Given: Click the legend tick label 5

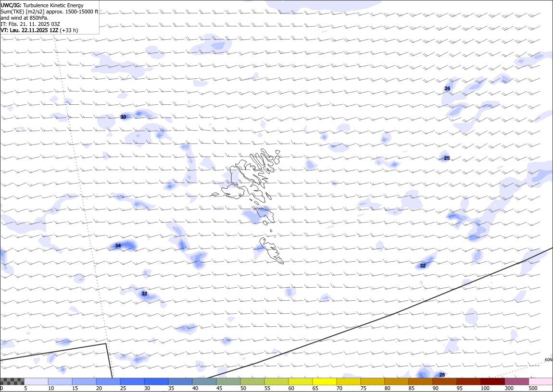Looking at the screenshot, I should [25, 388].
